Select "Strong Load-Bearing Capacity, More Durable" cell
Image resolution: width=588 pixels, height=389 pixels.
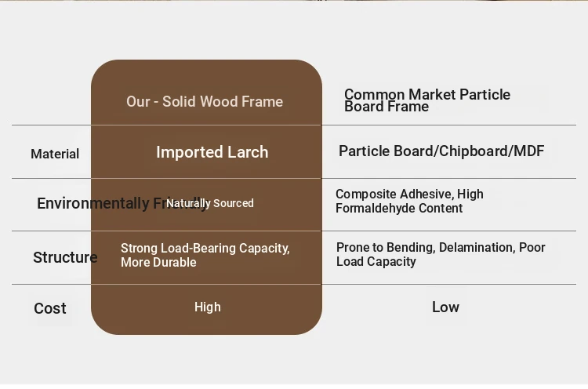tap(205, 255)
